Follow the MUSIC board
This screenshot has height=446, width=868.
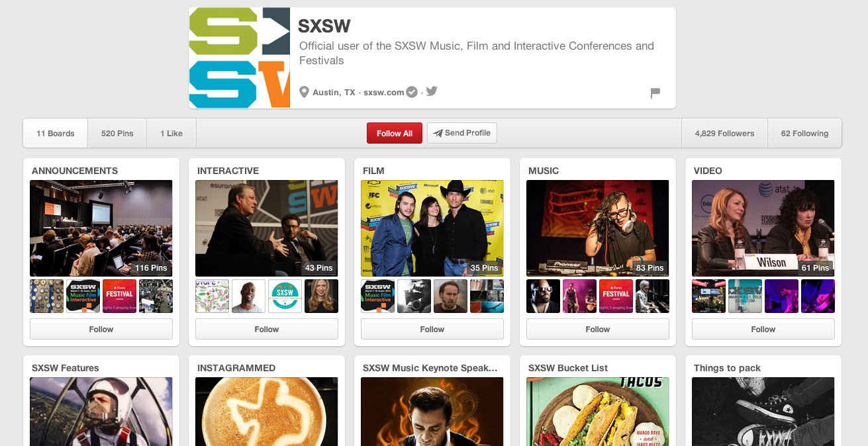point(598,329)
